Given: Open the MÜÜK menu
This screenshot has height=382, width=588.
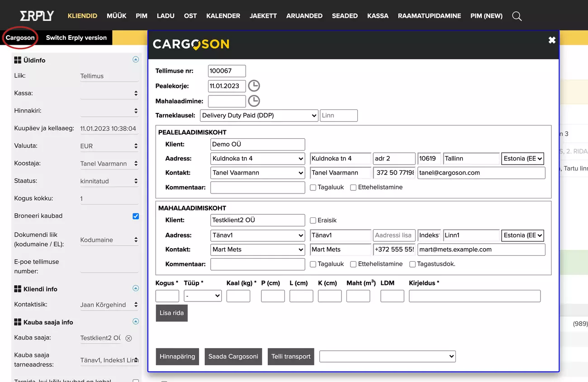Looking at the screenshot, I should click(117, 16).
